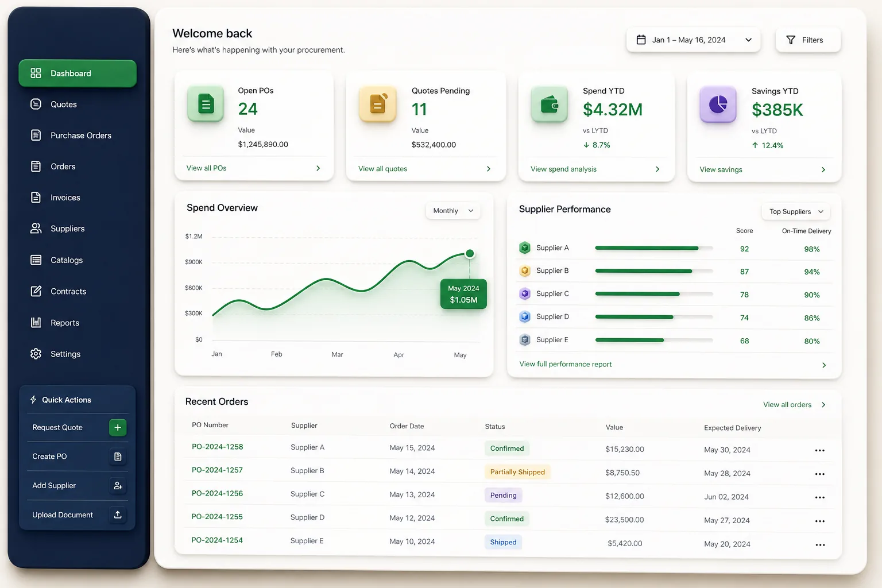The width and height of the screenshot is (882, 588).
Task: Open the three-dot menu for PO-2024-1254
Action: [820, 544]
